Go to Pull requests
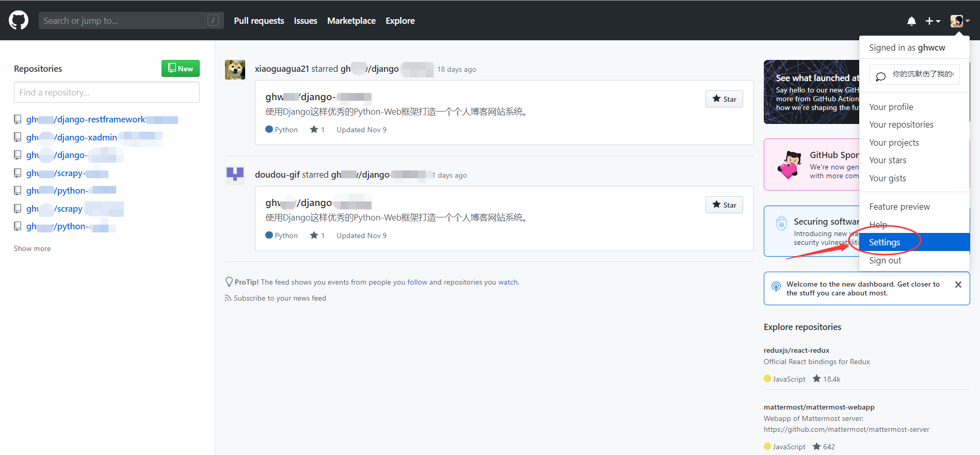The width and height of the screenshot is (980, 455). point(259,21)
